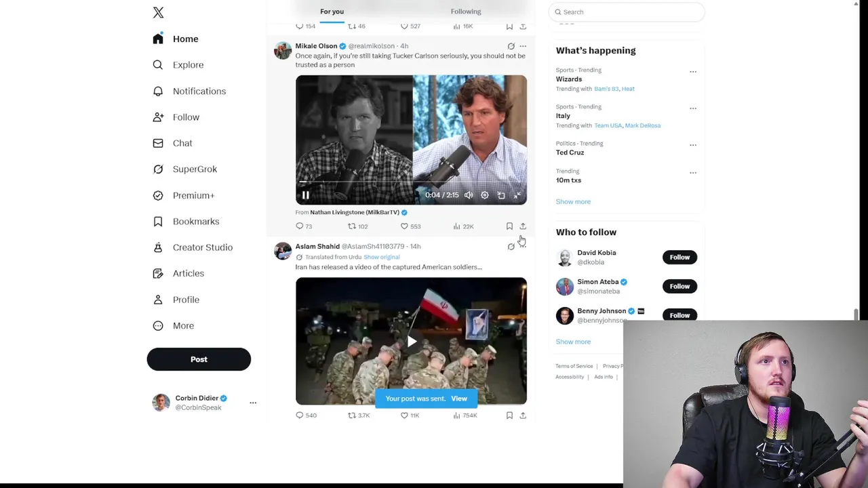Screen dimensions: 868x488
Task: Open account menu dots beside Corbin Didier
Action: click(x=253, y=403)
